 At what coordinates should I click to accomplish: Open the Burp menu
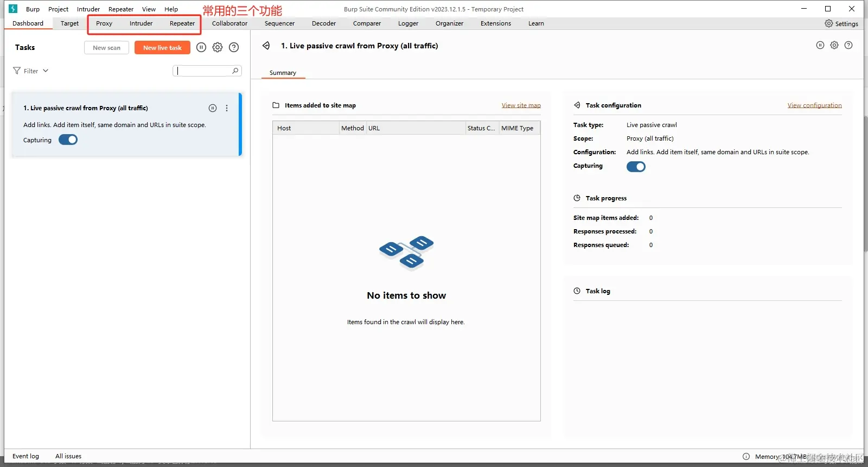click(x=33, y=9)
